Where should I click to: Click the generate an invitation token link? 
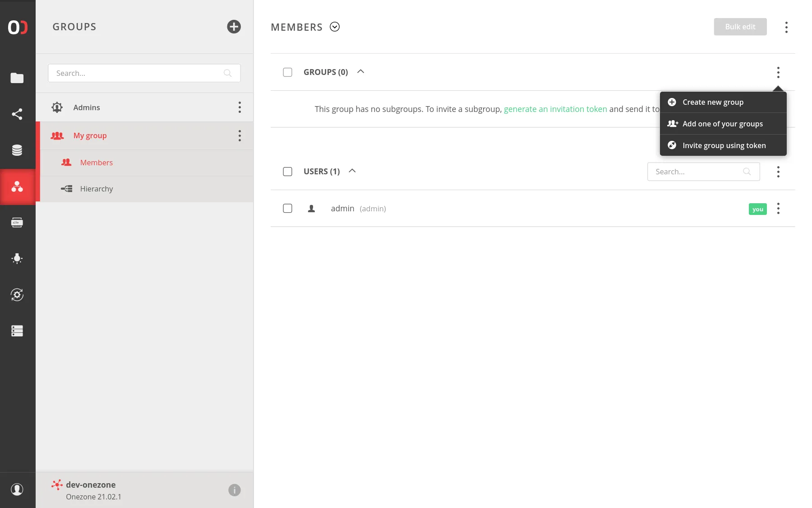coord(555,109)
